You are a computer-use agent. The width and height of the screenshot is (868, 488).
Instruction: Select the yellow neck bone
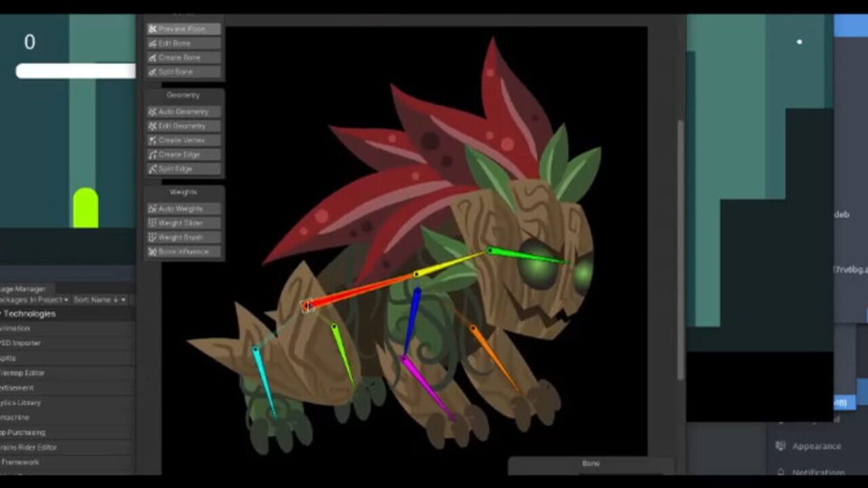tap(451, 262)
